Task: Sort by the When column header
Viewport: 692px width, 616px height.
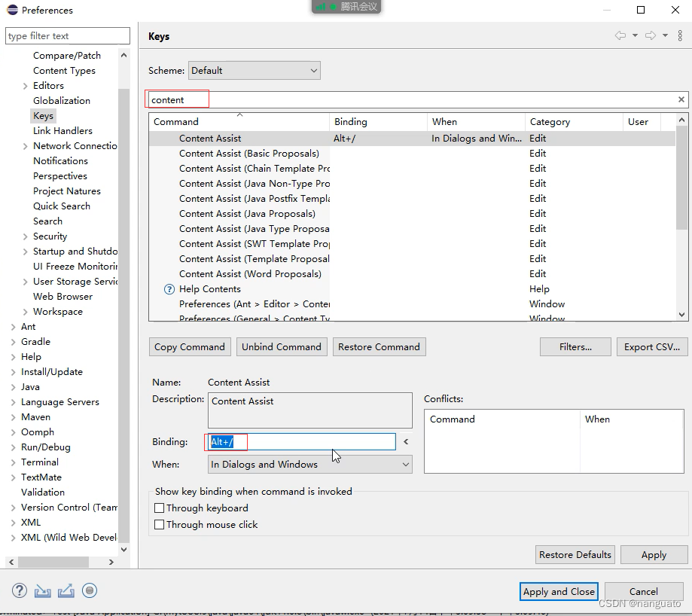Action: [476, 122]
